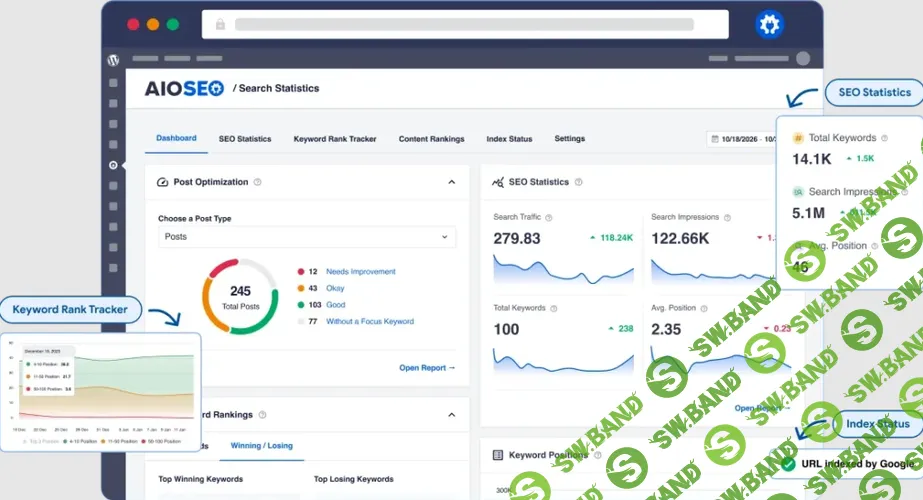Click the help icon beside Total Keywords
Image resolution: width=923 pixels, height=500 pixels.
554,308
